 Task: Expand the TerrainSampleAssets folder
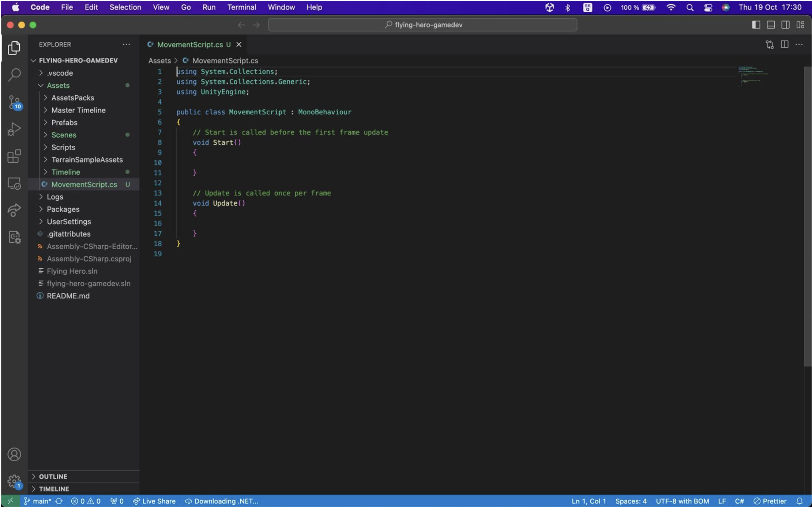(x=83, y=160)
